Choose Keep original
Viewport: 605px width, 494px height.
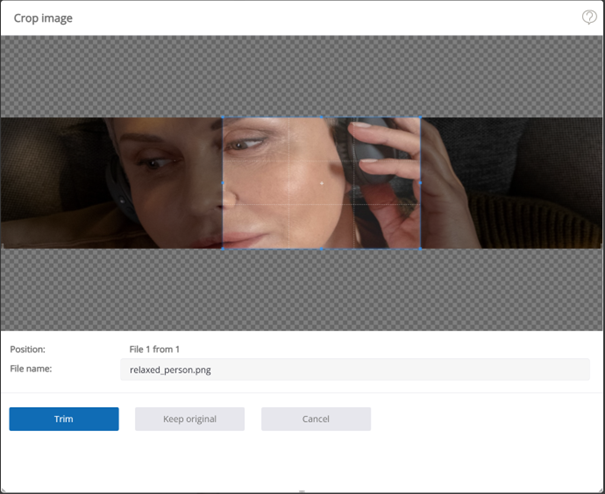[x=190, y=419]
